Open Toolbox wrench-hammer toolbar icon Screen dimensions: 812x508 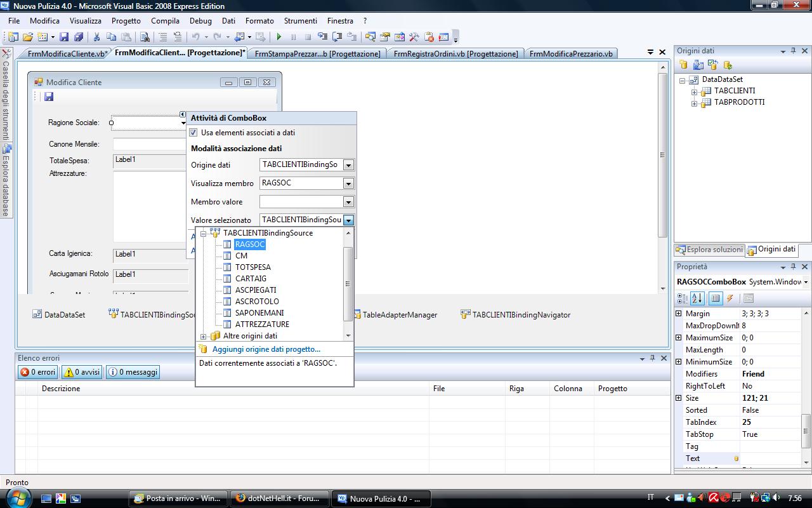(x=414, y=37)
